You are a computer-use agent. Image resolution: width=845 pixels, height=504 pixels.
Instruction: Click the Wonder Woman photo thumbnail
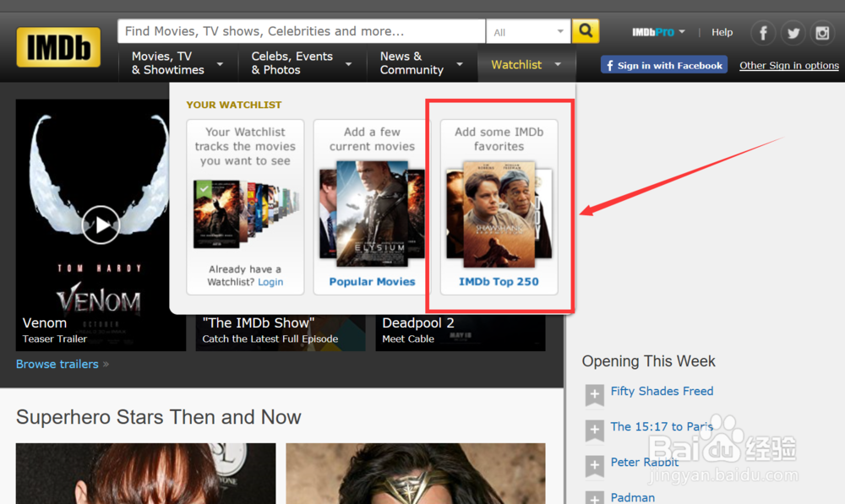click(416, 474)
